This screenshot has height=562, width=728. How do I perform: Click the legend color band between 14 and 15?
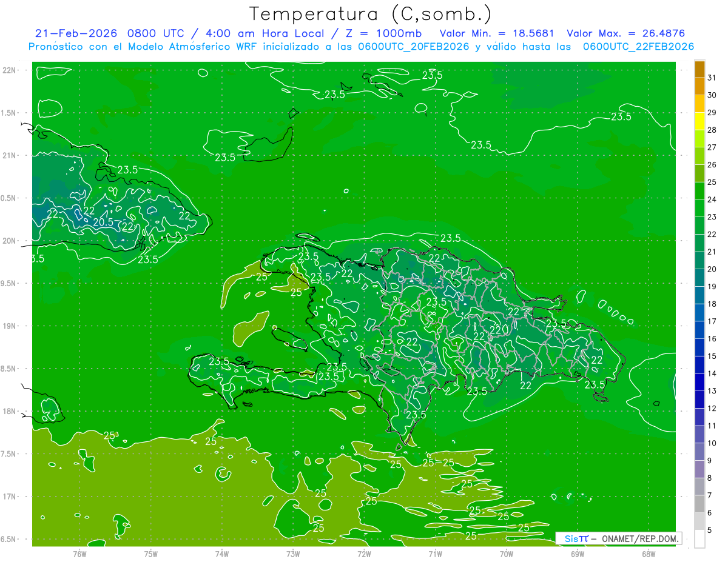699,365
